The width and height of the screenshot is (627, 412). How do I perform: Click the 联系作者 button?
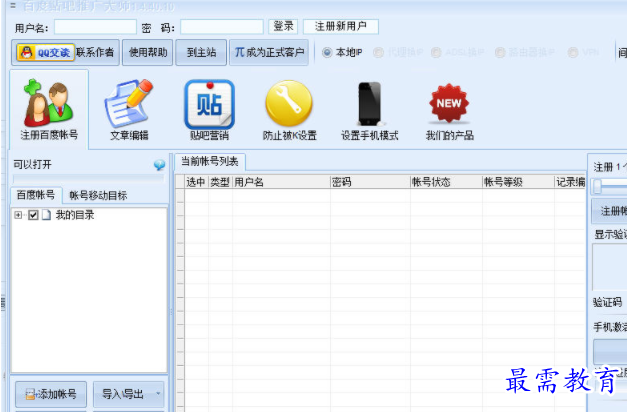(95, 52)
